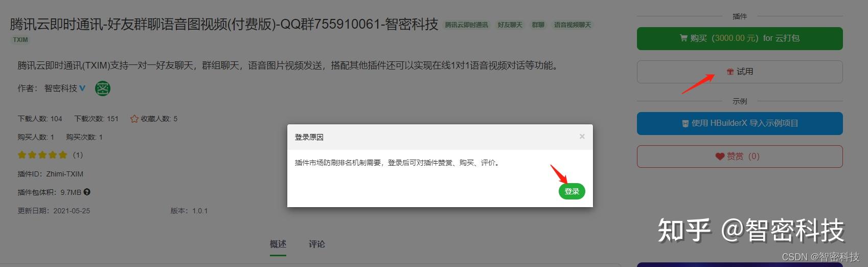Click the blue V verified badge
868x267 pixels.
[x=82, y=88]
